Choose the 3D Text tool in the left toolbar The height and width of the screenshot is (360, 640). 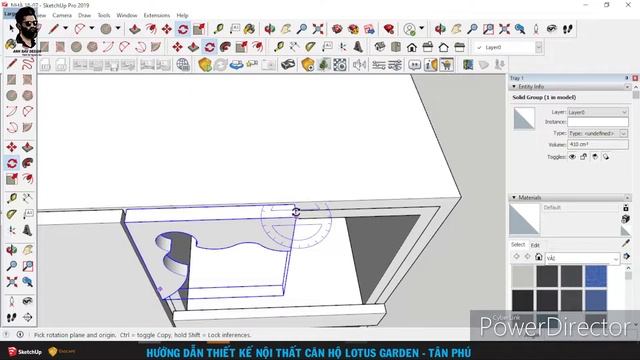[x=27, y=230]
